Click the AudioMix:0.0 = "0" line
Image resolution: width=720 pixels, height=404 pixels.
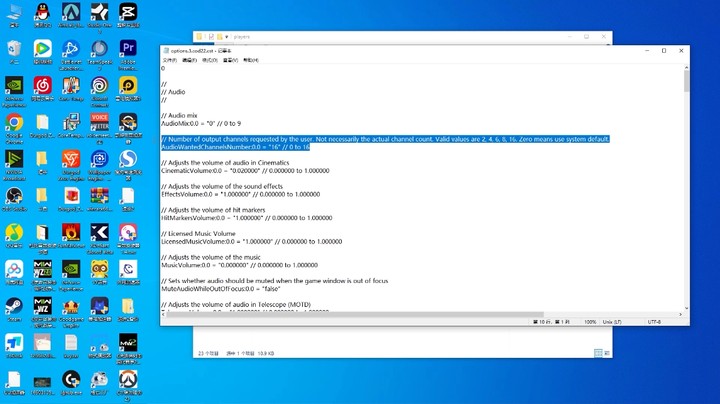click(201, 123)
